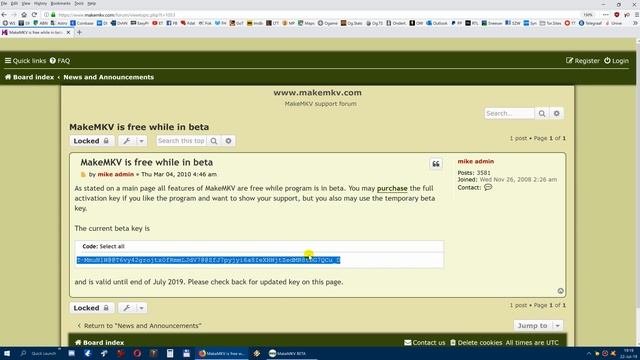Follow the purchase link in the post
The height and width of the screenshot is (360, 640).
392,188
